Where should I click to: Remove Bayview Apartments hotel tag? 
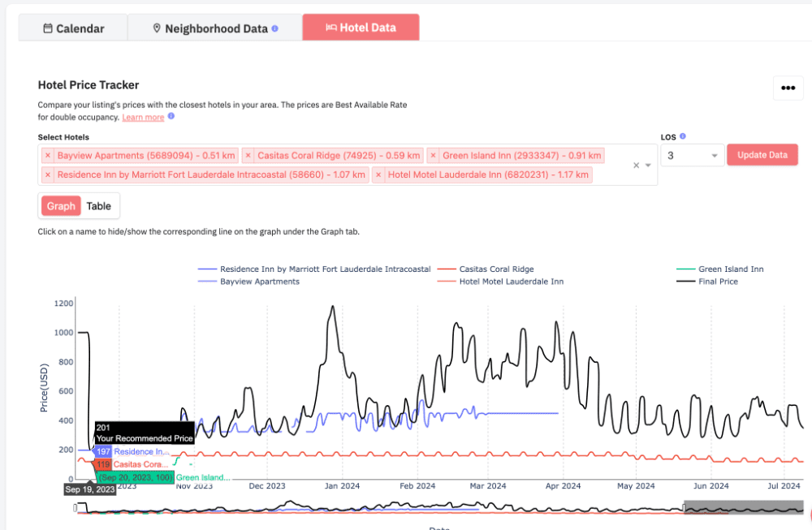(48, 155)
